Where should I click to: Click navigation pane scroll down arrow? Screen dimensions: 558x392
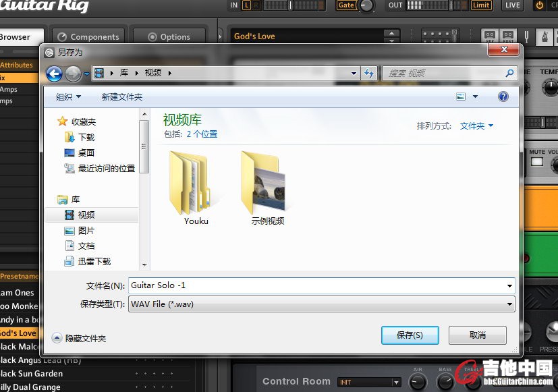coord(144,264)
